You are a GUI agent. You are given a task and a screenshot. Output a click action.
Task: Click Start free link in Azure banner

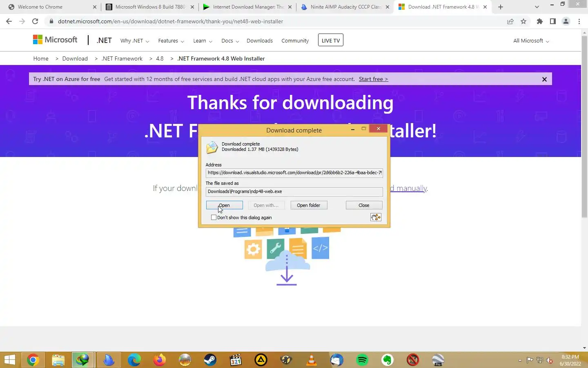tap(373, 79)
